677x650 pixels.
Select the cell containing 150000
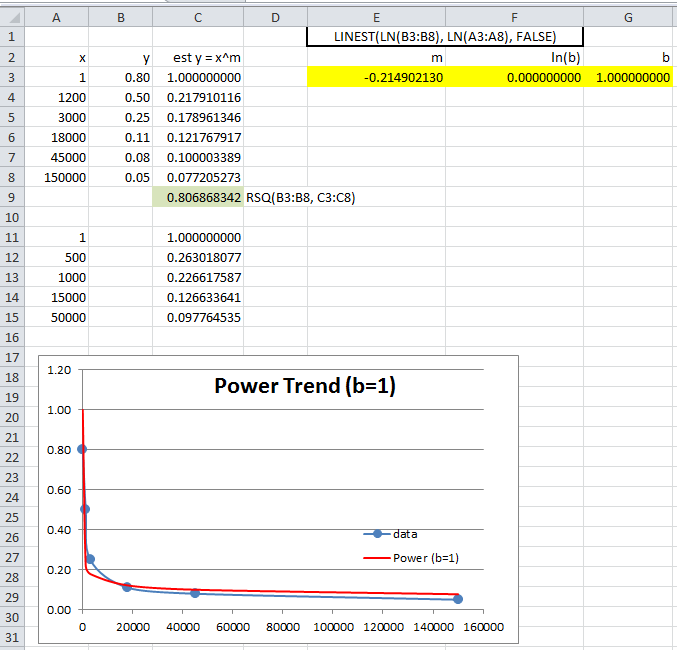(55, 177)
